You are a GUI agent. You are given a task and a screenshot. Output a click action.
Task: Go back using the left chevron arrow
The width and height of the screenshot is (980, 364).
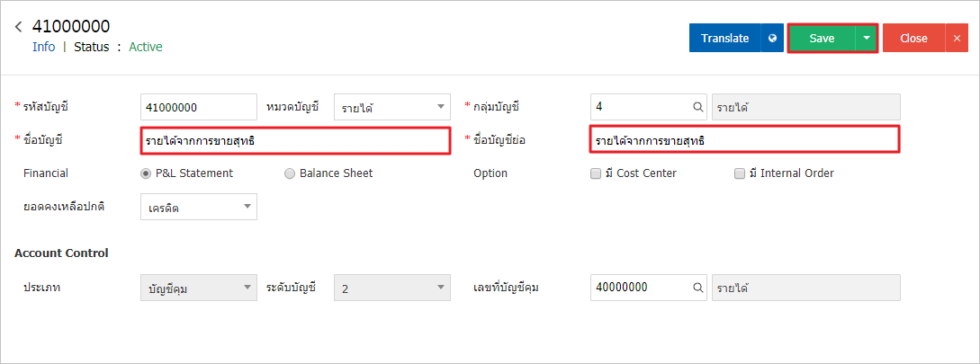coord(19,26)
